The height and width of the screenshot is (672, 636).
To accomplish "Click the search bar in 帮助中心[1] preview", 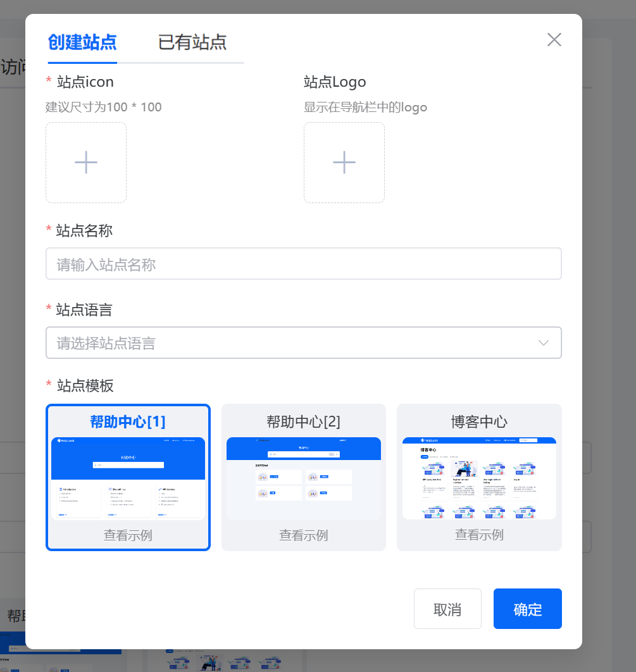I will coord(128,465).
